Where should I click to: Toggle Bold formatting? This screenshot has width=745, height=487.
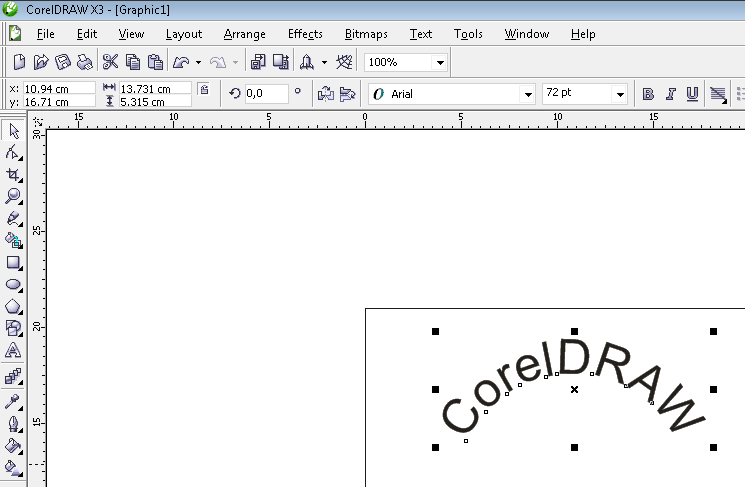coord(648,94)
